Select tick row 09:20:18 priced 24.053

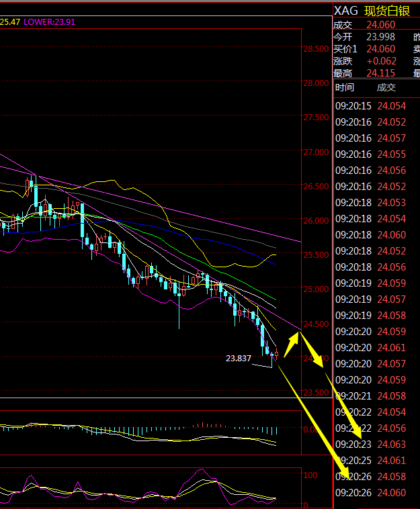[x=371, y=203]
